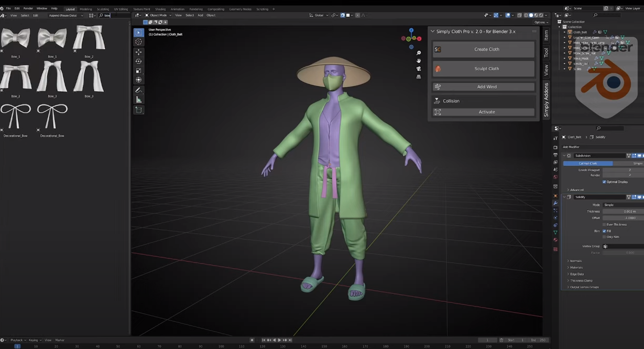Jump to timeline start button

(264, 340)
